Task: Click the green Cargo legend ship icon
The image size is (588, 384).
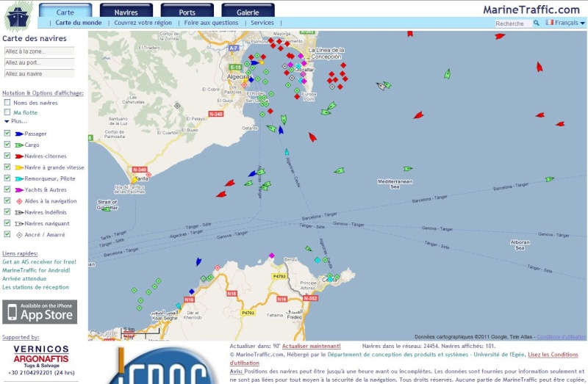Action: pos(19,145)
